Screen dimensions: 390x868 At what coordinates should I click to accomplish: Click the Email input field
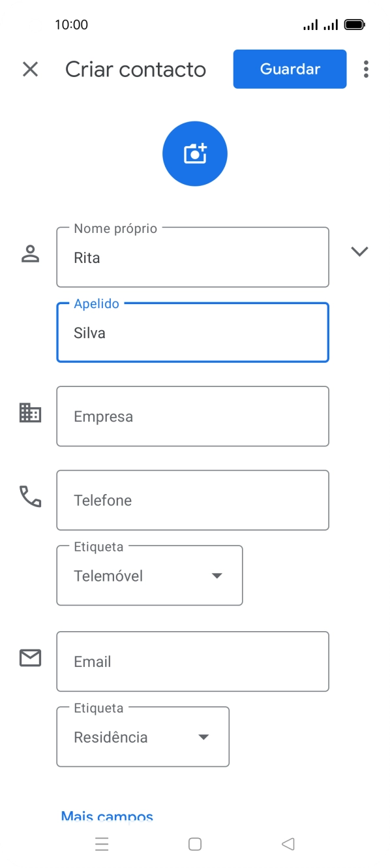(x=192, y=661)
